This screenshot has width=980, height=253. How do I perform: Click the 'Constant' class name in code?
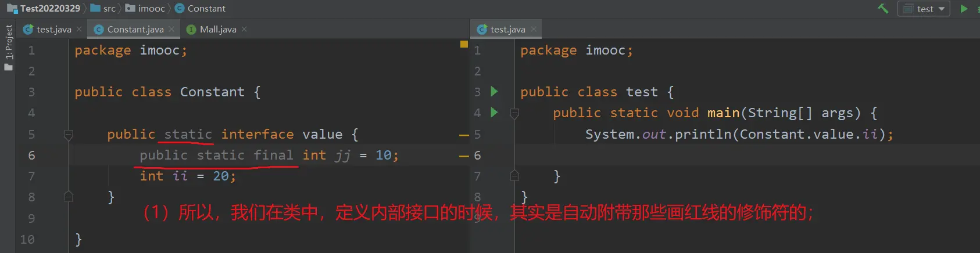[x=212, y=92]
